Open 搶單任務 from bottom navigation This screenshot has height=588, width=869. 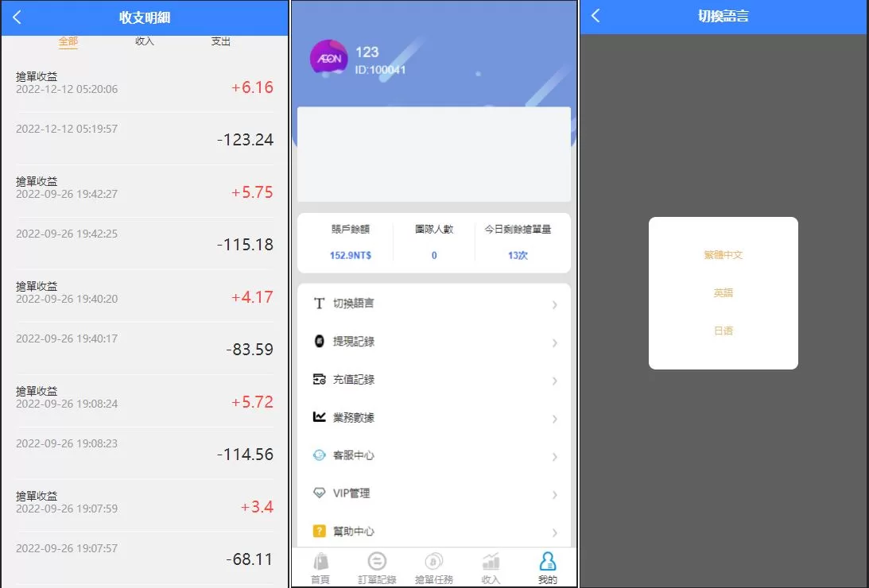434,569
